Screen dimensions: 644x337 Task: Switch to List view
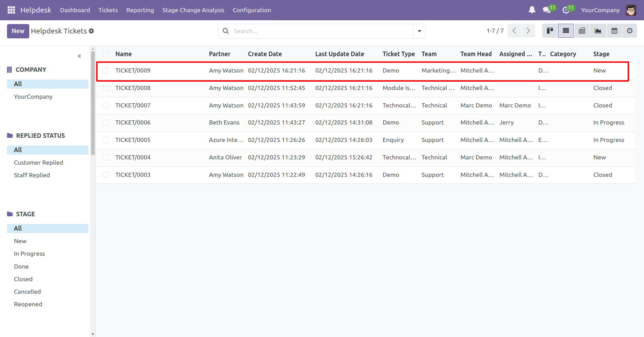[566, 31]
